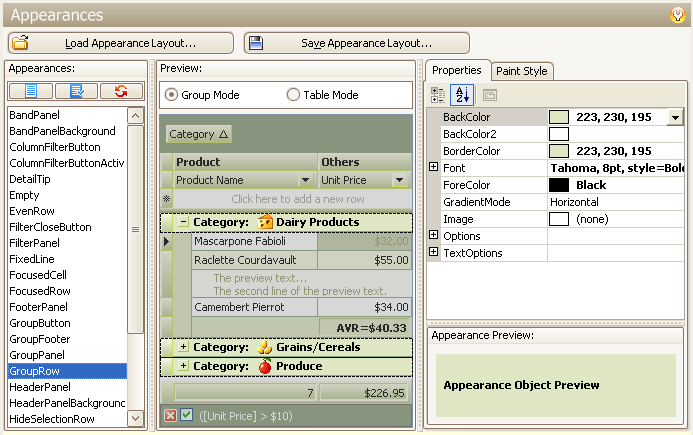Click the folder icon on Load Appearance Layout
Image resolution: width=693 pixels, height=435 pixels.
(x=20, y=43)
